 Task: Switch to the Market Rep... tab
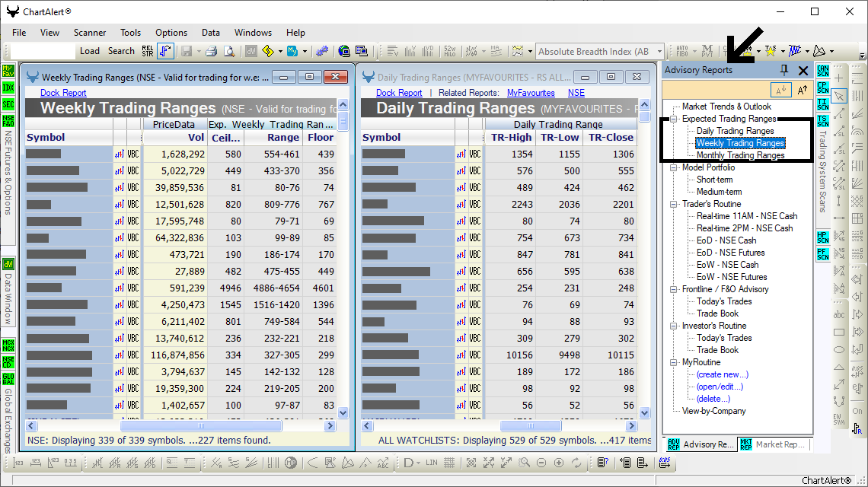(775, 444)
